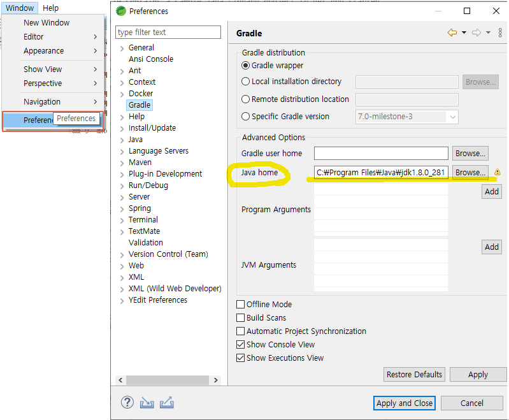Image resolution: width=509 pixels, height=420 pixels.
Task: Click the export preferences icon
Action: click(x=167, y=403)
